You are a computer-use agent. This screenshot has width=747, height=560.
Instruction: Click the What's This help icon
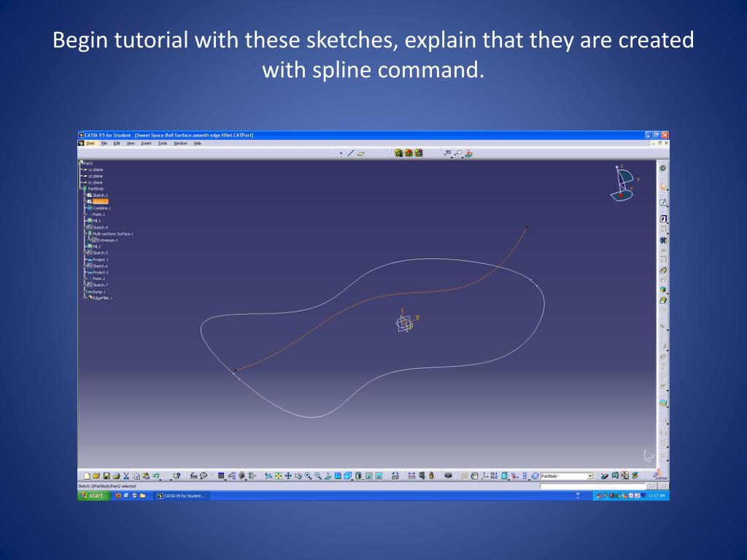coord(177,475)
